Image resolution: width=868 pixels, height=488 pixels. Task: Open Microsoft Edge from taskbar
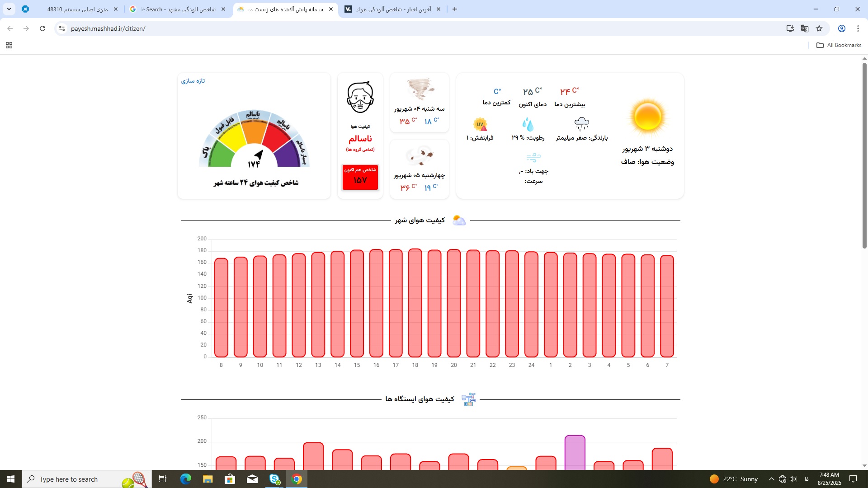click(x=186, y=479)
